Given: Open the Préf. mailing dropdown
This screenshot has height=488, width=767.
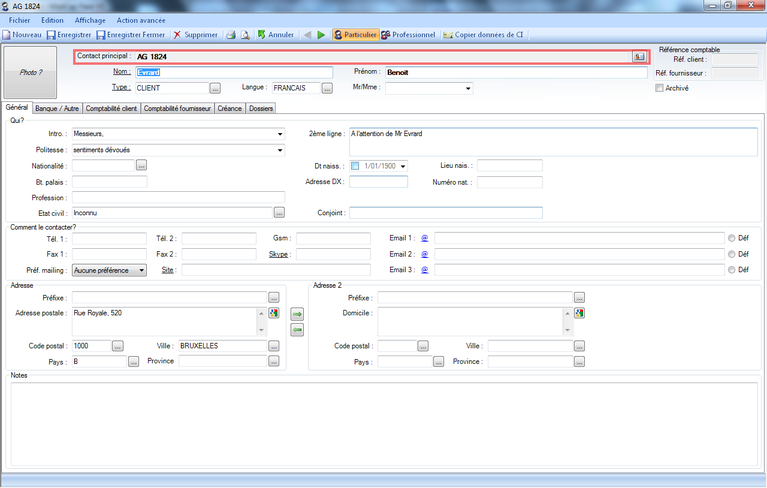Looking at the screenshot, I should coord(142,270).
